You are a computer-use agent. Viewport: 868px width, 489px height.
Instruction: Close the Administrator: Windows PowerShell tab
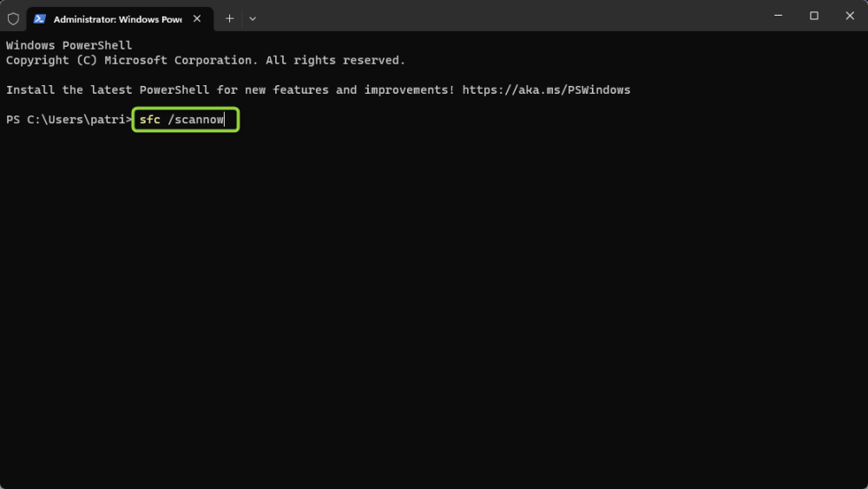pos(198,18)
